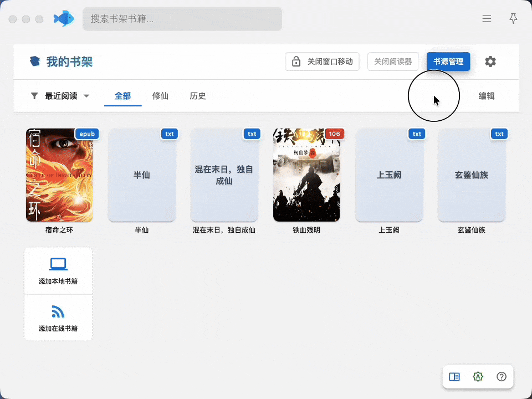Click 添加在线书籍 card
The width and height of the screenshot is (532, 399).
point(58,318)
